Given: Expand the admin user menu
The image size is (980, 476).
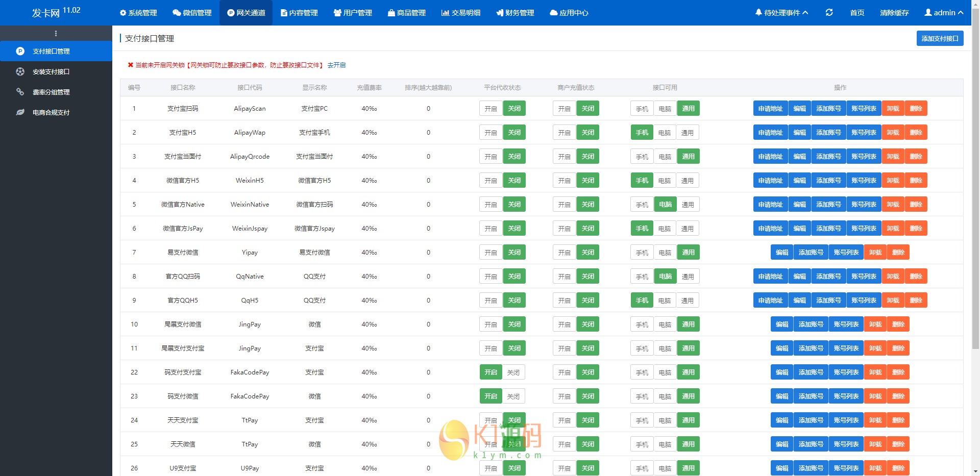Looking at the screenshot, I should (944, 13).
